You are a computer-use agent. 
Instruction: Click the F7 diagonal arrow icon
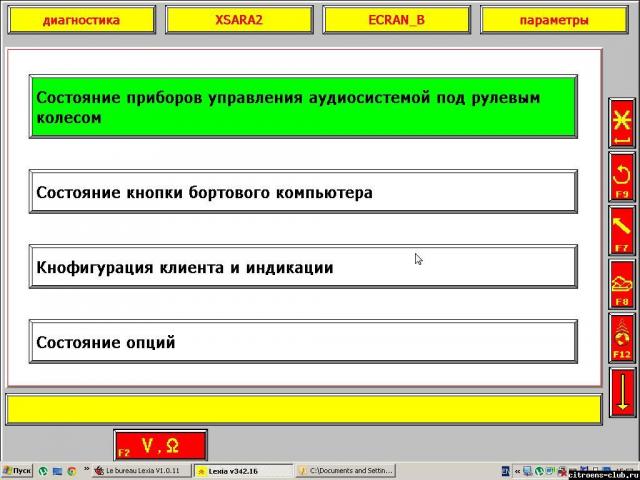click(x=622, y=231)
